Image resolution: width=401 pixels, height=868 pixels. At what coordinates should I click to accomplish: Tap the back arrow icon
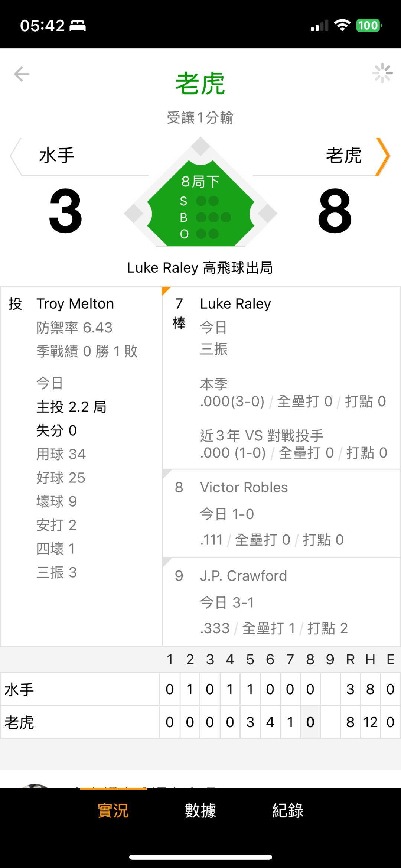pos(22,74)
